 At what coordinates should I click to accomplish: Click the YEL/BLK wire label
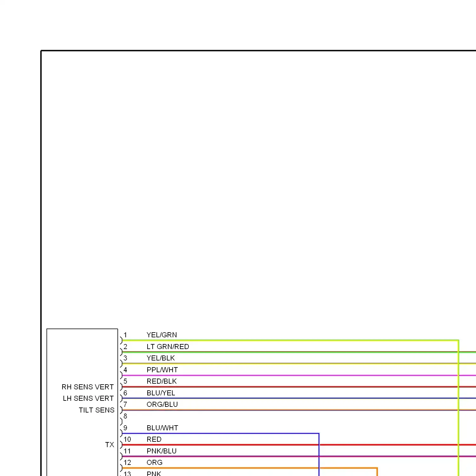pos(161,358)
